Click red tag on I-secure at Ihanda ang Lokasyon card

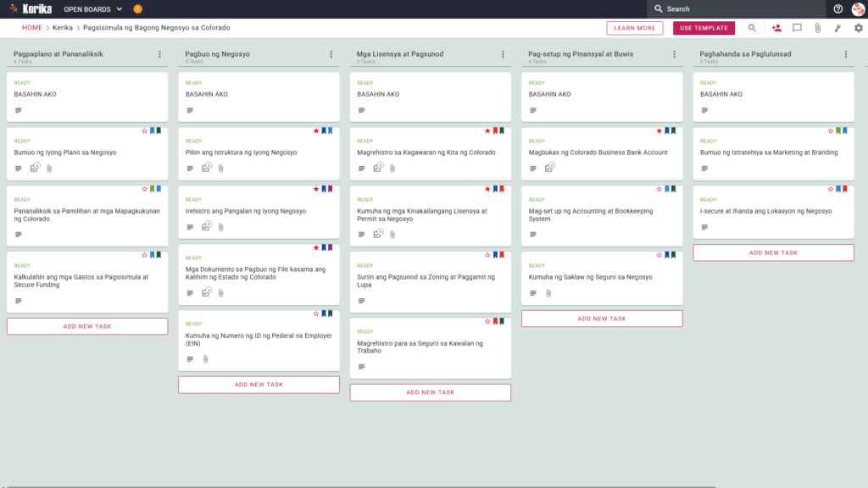pyautogui.click(x=845, y=189)
